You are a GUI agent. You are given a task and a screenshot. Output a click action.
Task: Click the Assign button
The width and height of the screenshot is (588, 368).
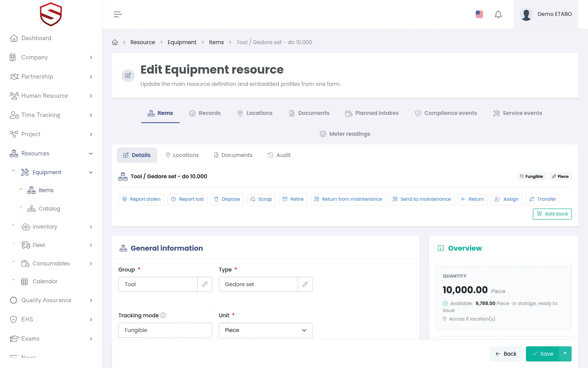506,199
